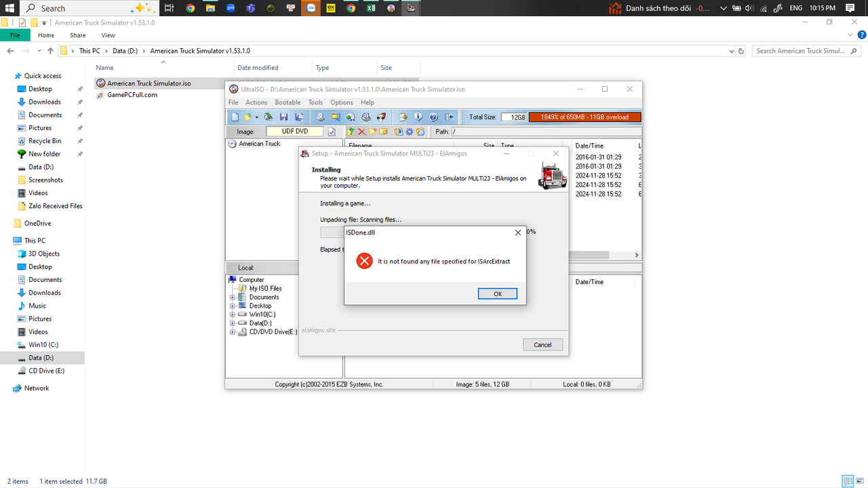The image size is (868, 488).
Task: Click the UDF DVD image type field
Action: coord(294,131)
